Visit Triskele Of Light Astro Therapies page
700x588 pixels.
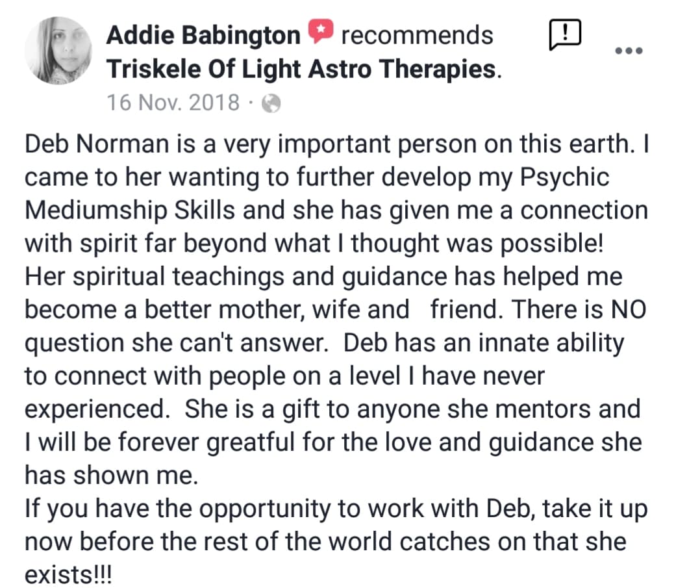click(x=301, y=70)
